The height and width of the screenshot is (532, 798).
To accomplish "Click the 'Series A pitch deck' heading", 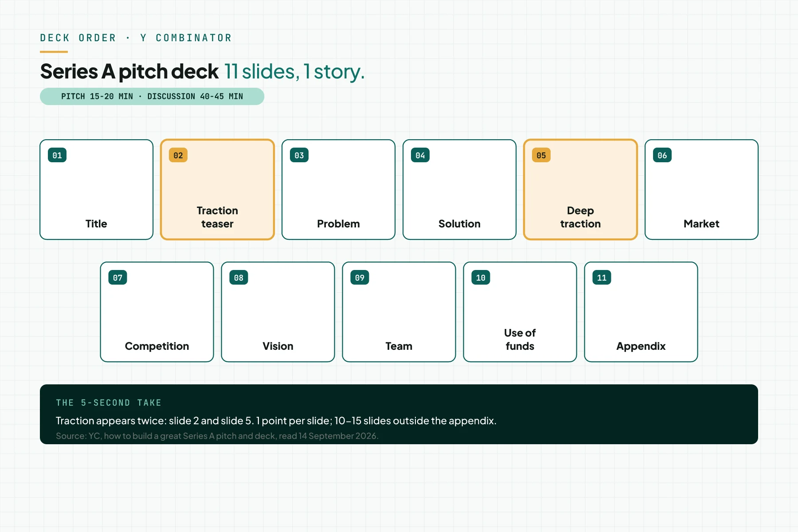I will tap(129, 71).
